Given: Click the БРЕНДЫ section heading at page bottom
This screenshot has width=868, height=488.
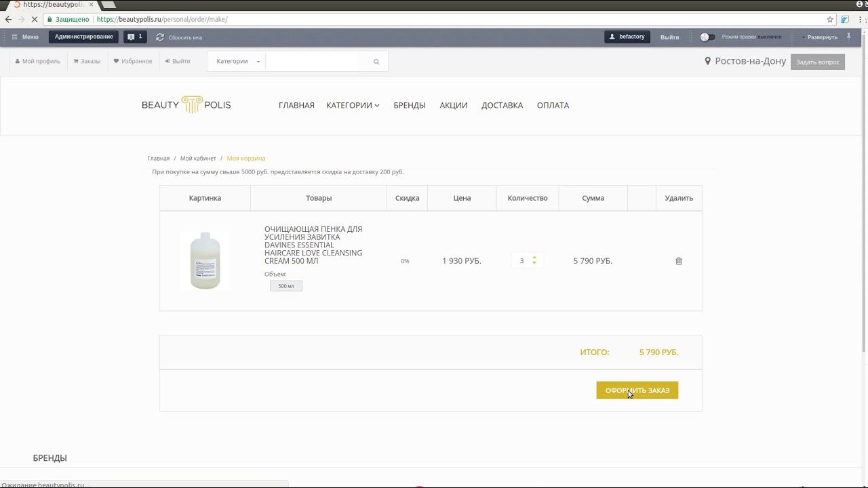Looking at the screenshot, I should click(50, 458).
